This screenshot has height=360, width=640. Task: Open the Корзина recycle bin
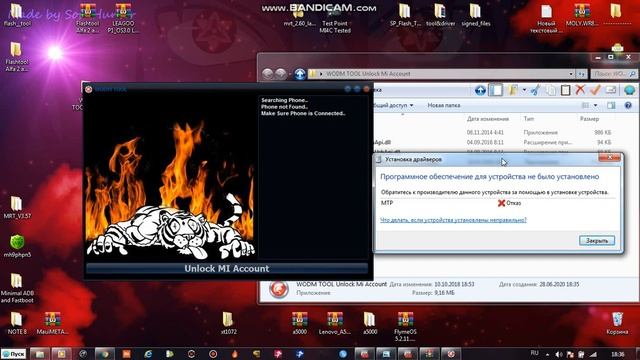pos(617,323)
